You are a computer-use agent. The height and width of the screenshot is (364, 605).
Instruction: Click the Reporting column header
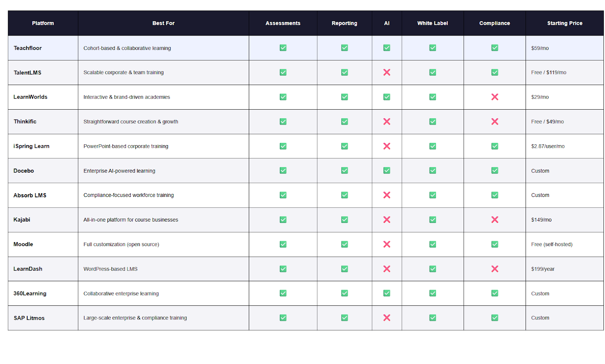point(344,23)
